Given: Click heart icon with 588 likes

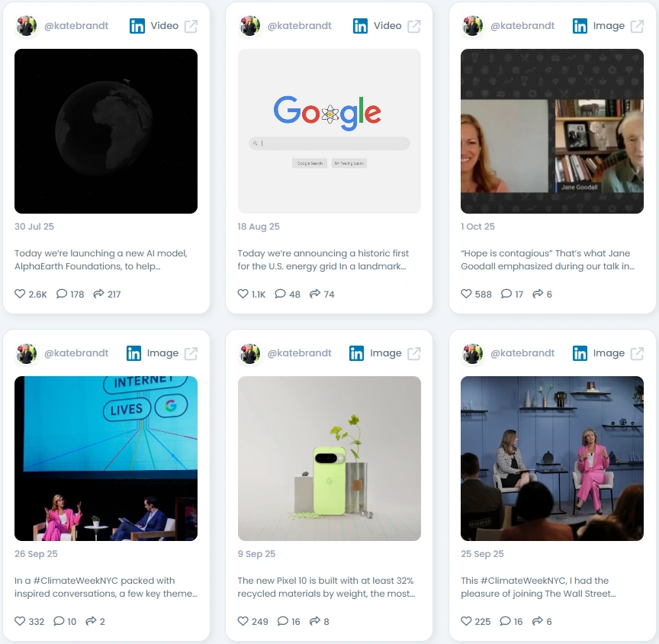Looking at the screenshot, I should pos(466,294).
